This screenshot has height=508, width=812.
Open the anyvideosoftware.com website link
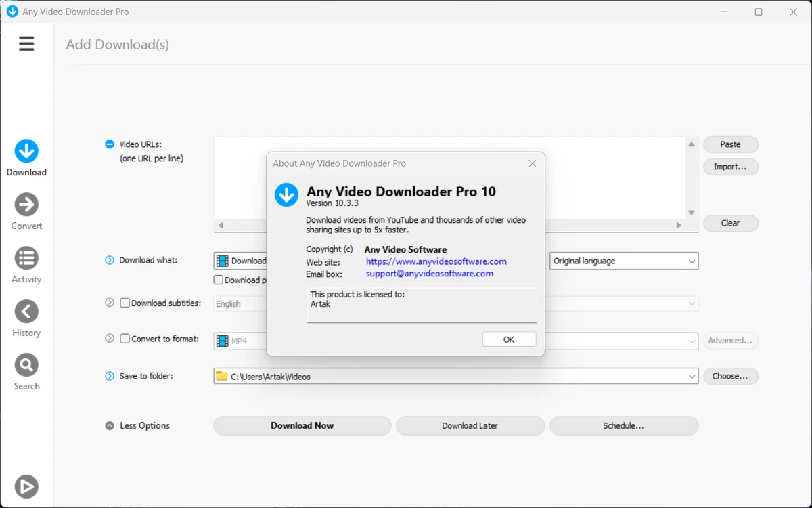pos(436,261)
